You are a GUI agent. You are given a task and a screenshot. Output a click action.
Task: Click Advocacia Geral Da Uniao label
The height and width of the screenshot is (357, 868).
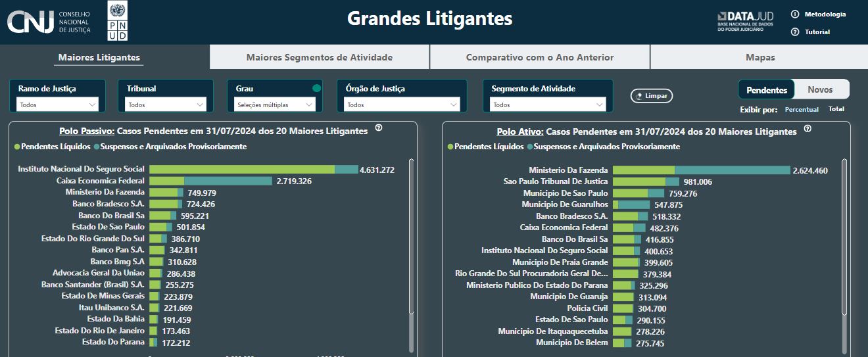pos(99,273)
